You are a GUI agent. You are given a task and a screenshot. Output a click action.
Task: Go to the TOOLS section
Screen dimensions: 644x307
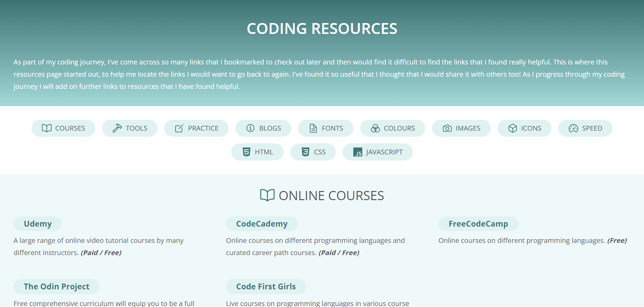pos(130,128)
